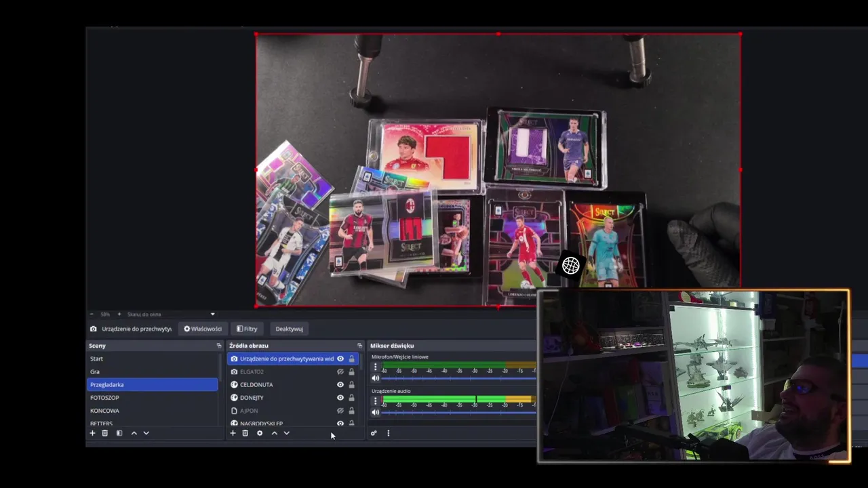This screenshot has width=868, height=488.
Task: Adjust Urządzenie audio volume slider
Action: pos(458,412)
